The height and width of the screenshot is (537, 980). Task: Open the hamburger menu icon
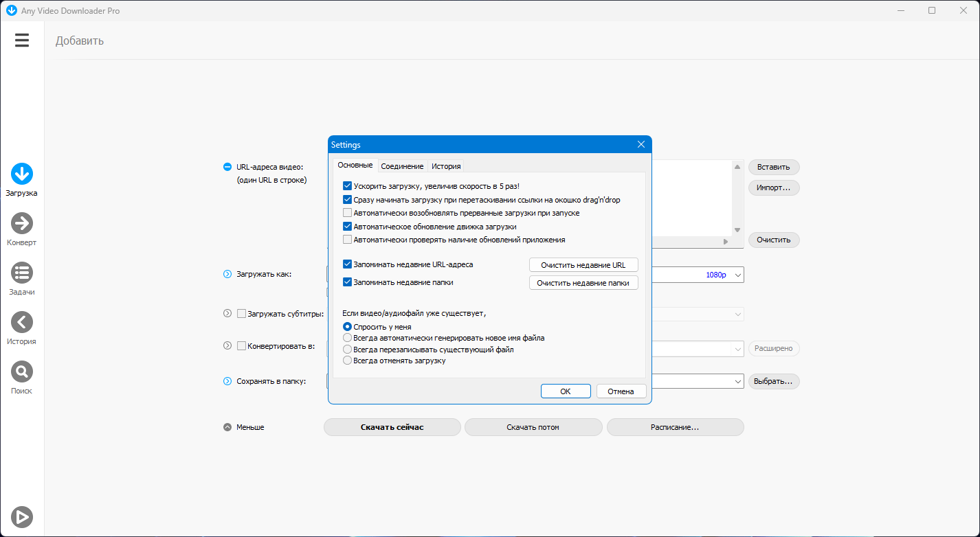(x=22, y=41)
